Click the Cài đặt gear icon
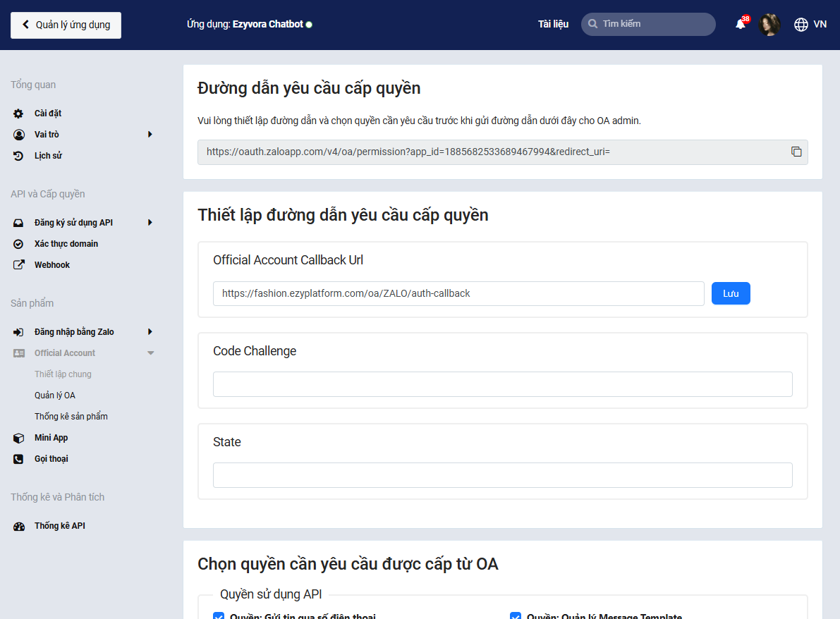 click(18, 114)
